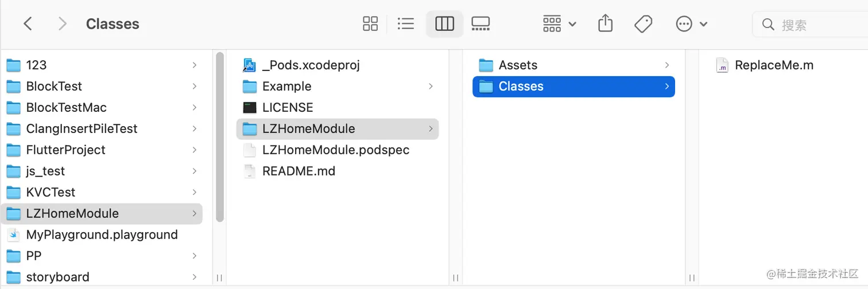Click the README.md file icon
The width and height of the screenshot is (868, 289).
point(249,171)
